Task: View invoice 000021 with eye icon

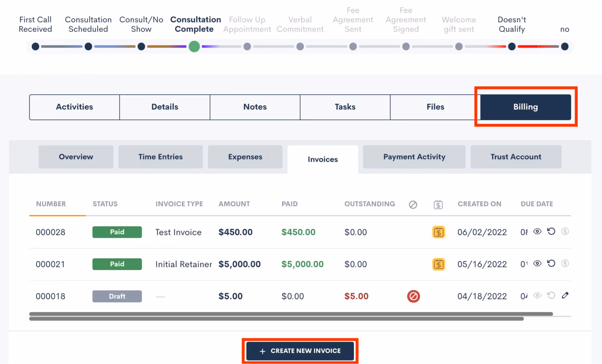Action: tap(537, 263)
